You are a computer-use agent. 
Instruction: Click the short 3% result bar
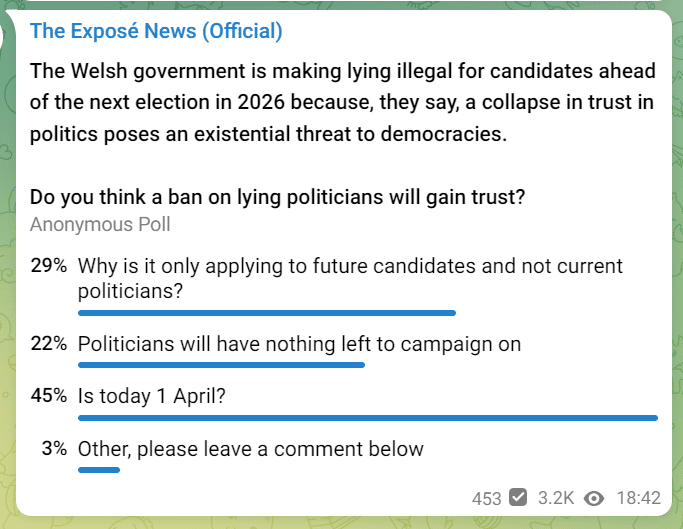pos(99,470)
